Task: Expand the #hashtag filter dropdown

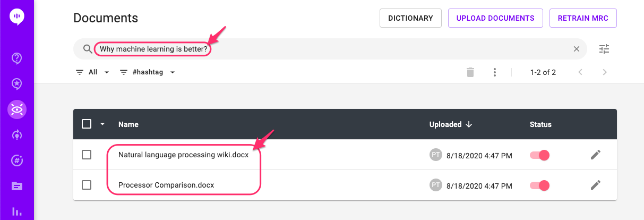Action: click(x=148, y=72)
